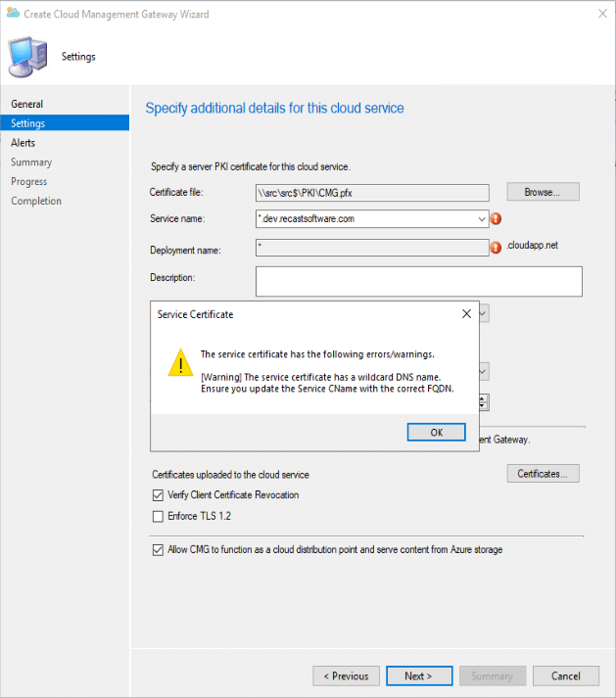Expand the Service name dropdown
This screenshot has height=698, width=616.
481,219
